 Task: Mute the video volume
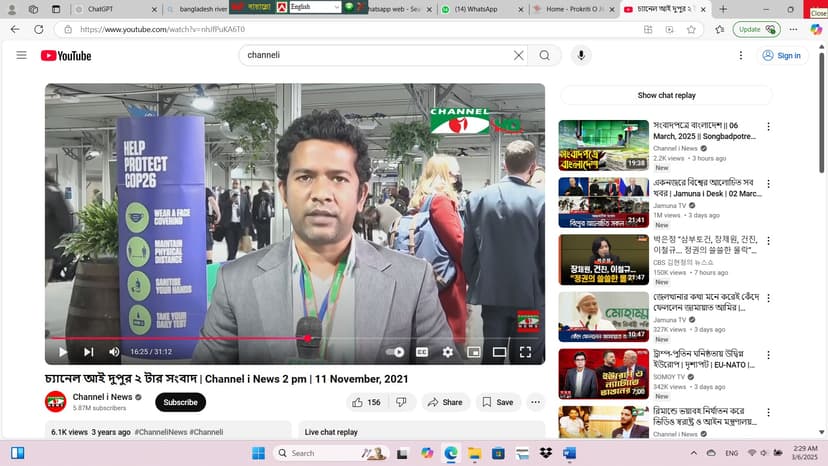[114, 352]
